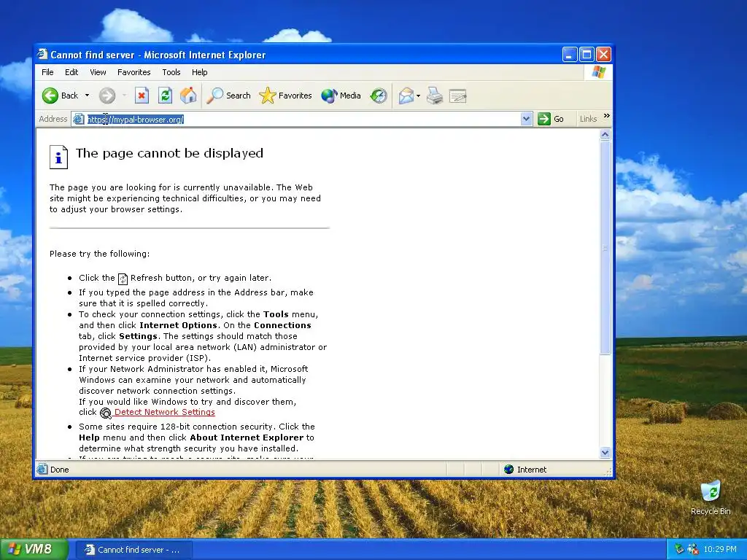Open the Favorites pane star button
Image resolution: width=747 pixels, height=560 pixels.
[x=285, y=96]
